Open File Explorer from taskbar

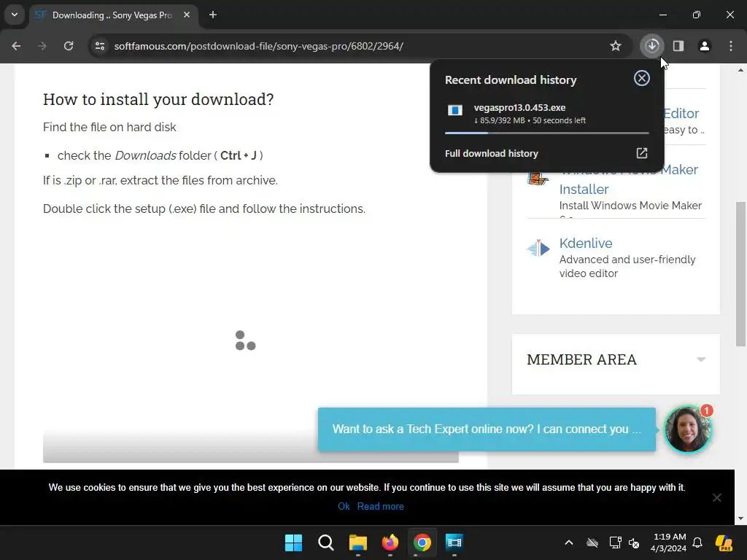coord(357,542)
